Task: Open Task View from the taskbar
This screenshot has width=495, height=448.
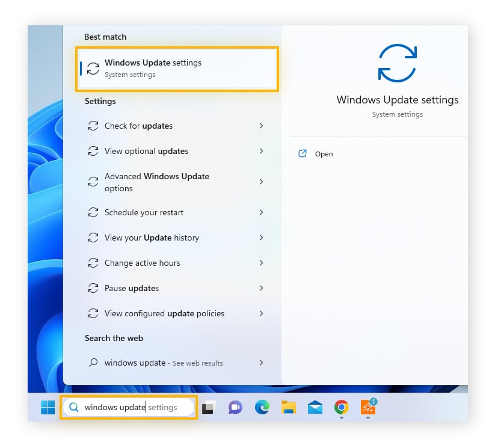Action: coord(209,407)
